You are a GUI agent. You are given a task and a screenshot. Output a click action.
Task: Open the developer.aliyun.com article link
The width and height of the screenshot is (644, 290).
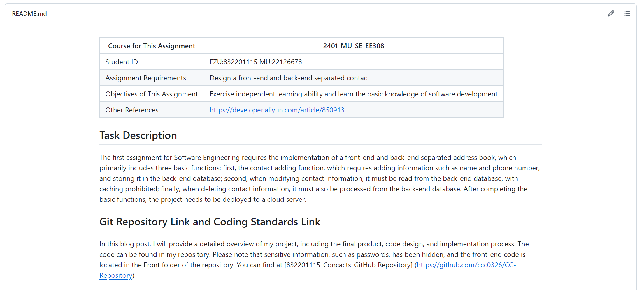point(277,110)
